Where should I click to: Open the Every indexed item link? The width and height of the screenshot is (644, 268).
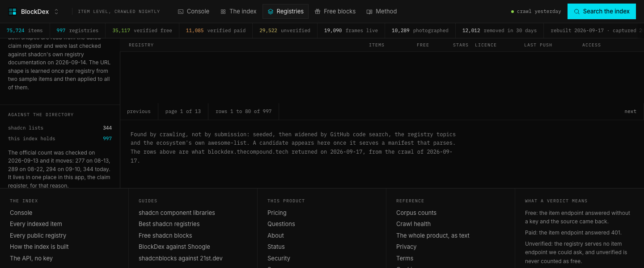tap(36, 224)
